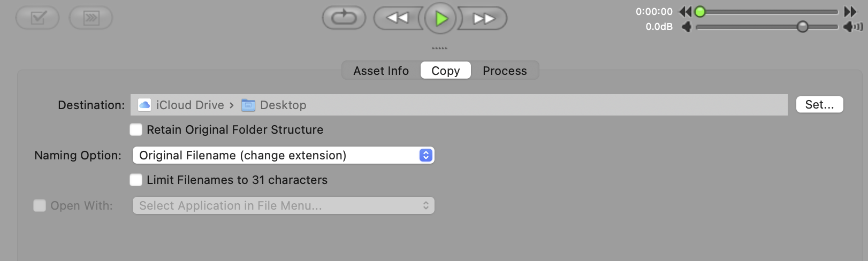
Task: Click the skip-to-end icon by position slider
Action: click(x=850, y=12)
